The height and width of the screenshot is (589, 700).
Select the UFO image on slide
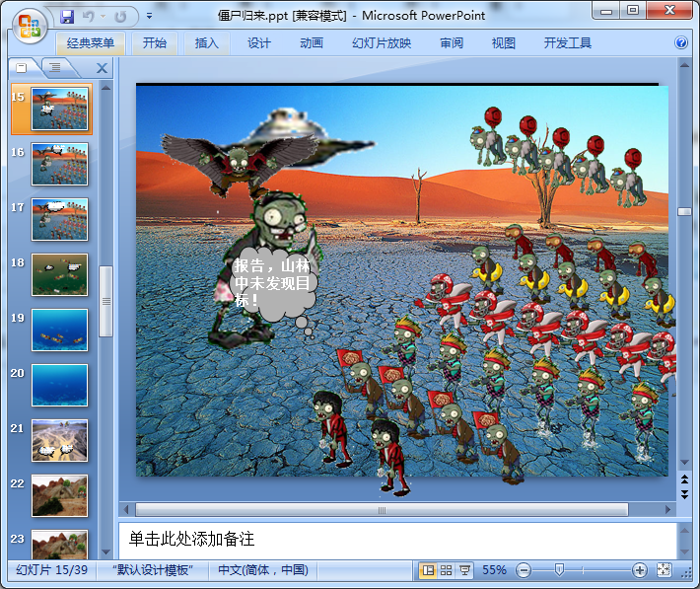[308, 136]
